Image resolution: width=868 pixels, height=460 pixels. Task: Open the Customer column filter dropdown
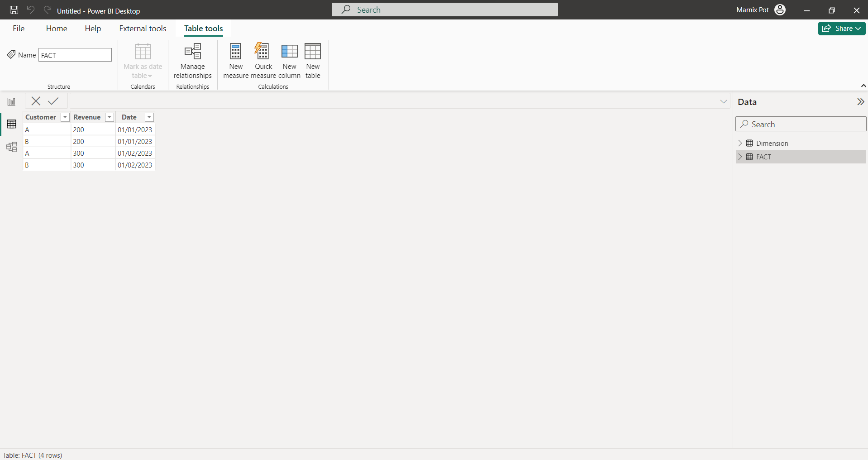pyautogui.click(x=65, y=117)
